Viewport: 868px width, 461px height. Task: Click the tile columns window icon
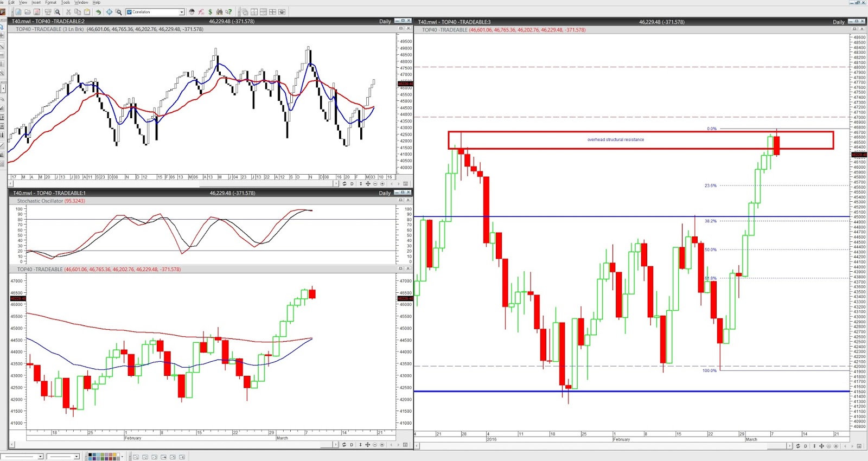[254, 12]
